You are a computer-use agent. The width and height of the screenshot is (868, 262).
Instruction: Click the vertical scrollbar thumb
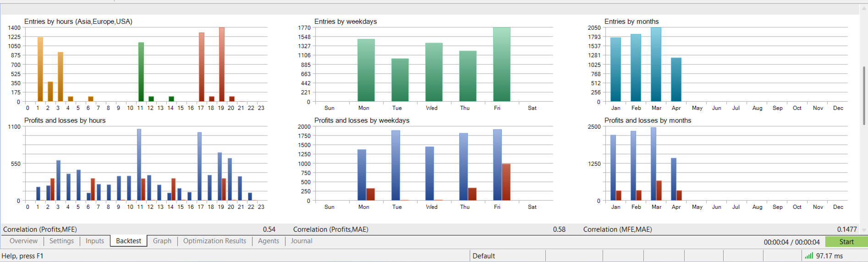click(x=864, y=95)
